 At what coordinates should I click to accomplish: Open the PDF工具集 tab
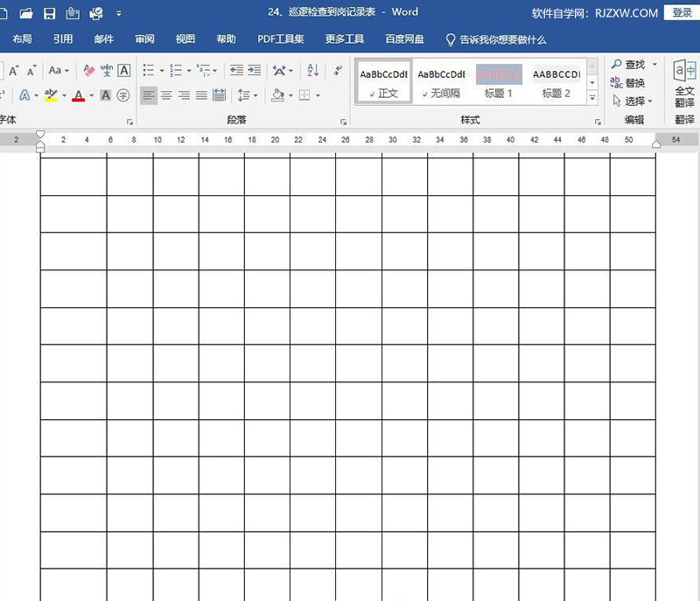(x=281, y=39)
